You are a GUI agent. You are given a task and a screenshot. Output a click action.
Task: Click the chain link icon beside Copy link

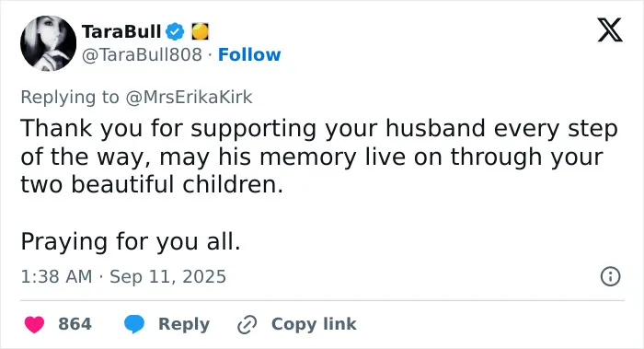tap(247, 324)
